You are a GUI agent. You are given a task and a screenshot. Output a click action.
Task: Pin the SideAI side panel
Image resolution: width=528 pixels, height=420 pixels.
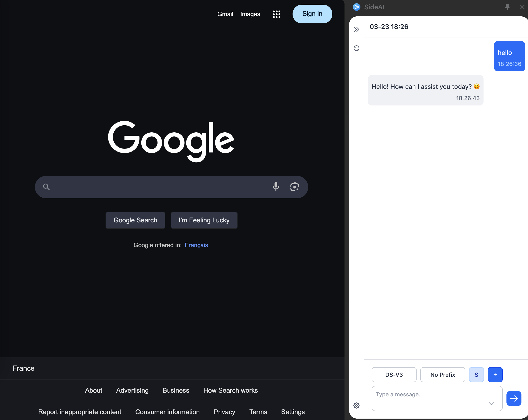coord(507,7)
